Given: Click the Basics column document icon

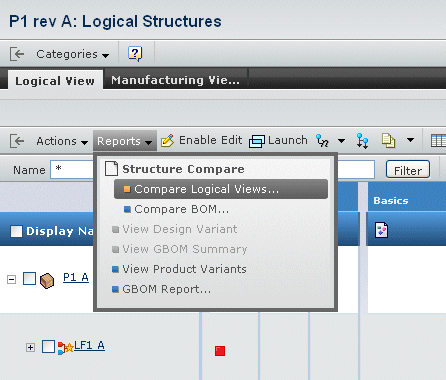Looking at the screenshot, I should [x=381, y=230].
